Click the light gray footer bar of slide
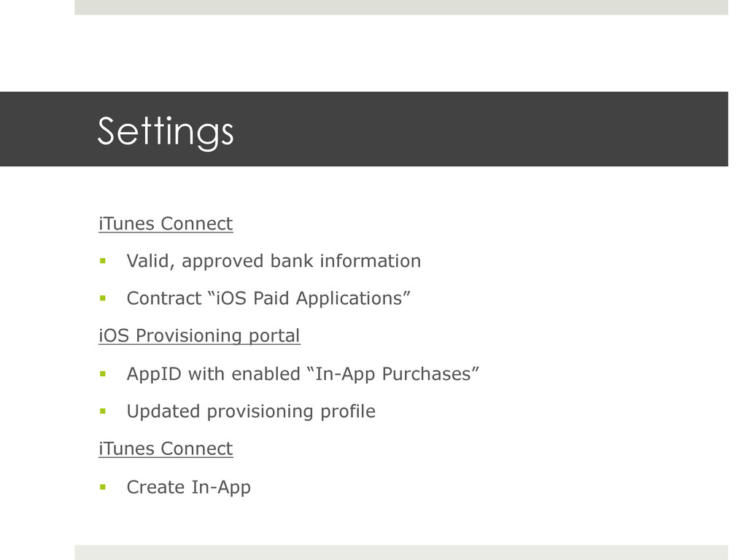Image resolution: width=747 pixels, height=560 pixels. click(x=401, y=553)
